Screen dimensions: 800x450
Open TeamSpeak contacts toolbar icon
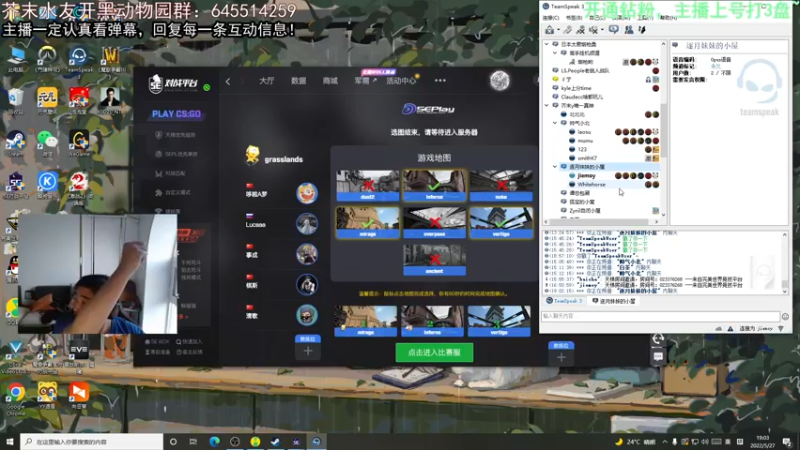click(629, 30)
